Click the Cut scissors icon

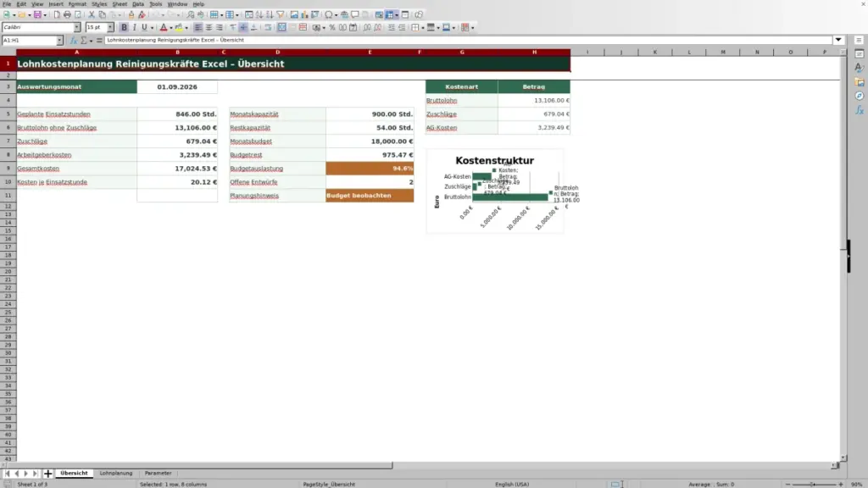92,14
